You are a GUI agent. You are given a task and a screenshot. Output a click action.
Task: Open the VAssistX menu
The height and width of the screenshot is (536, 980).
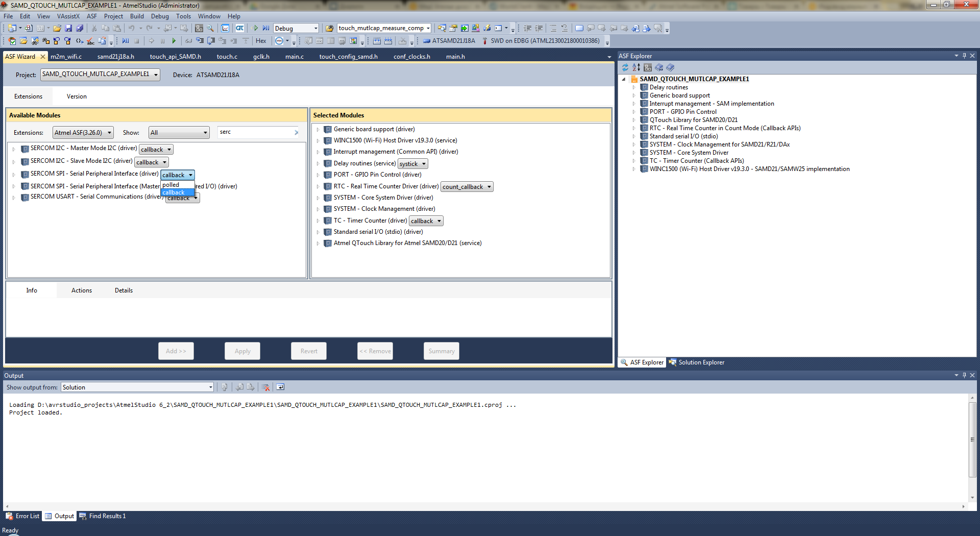[68, 16]
